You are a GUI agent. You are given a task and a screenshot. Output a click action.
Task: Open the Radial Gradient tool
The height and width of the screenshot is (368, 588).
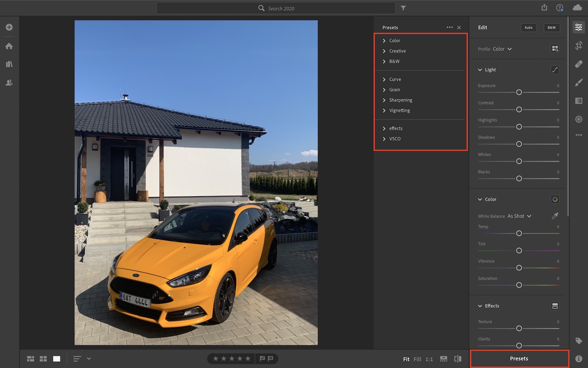click(578, 119)
